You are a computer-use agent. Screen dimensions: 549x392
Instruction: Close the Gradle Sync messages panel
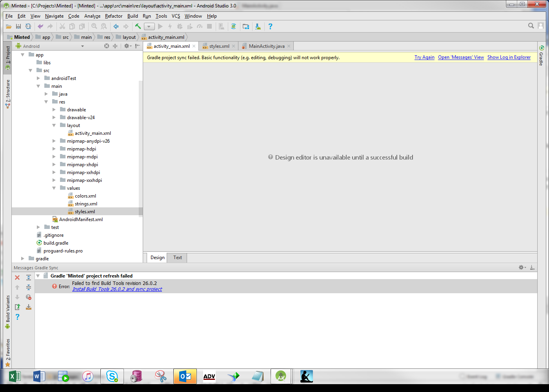tap(17, 277)
